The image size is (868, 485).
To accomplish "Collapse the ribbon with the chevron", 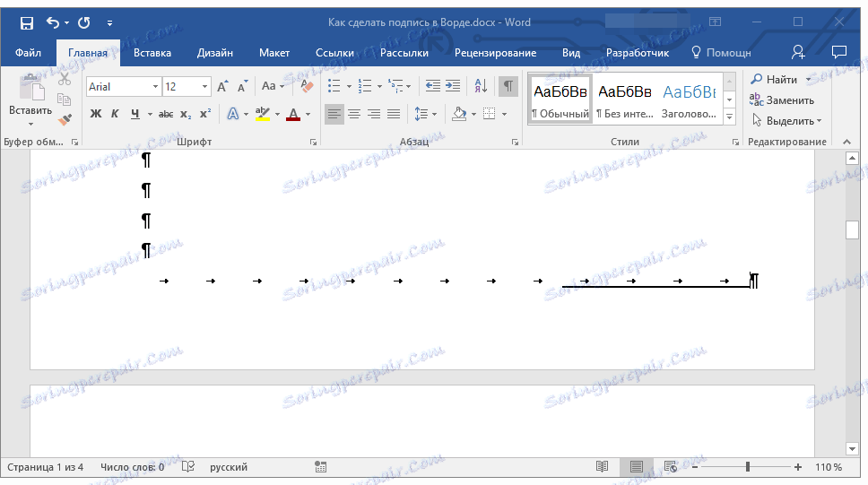I will (x=847, y=143).
